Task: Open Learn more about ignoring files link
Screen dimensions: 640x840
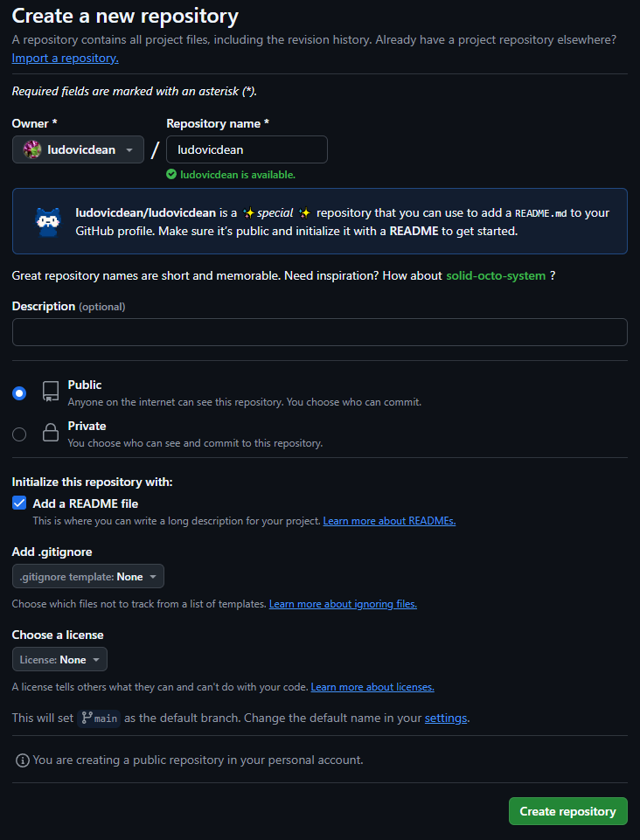Action: pyautogui.click(x=343, y=604)
